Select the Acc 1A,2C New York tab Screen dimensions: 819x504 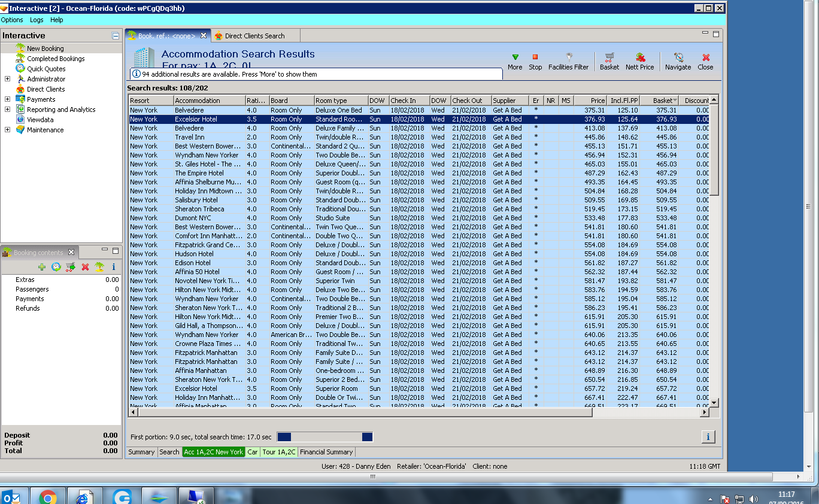[214, 452]
